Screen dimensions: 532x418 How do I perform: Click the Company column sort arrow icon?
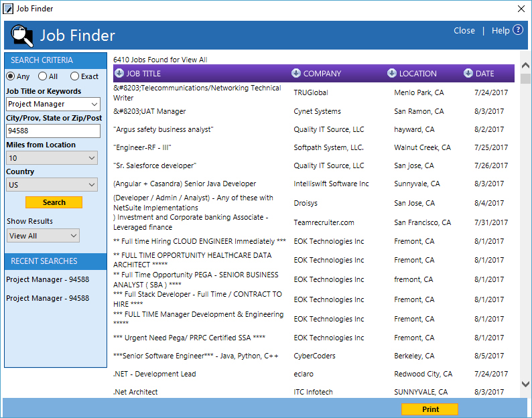click(x=296, y=73)
